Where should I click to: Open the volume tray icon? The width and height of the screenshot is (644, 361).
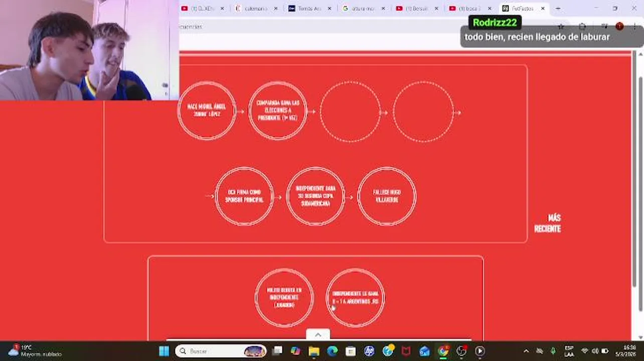[595, 351]
